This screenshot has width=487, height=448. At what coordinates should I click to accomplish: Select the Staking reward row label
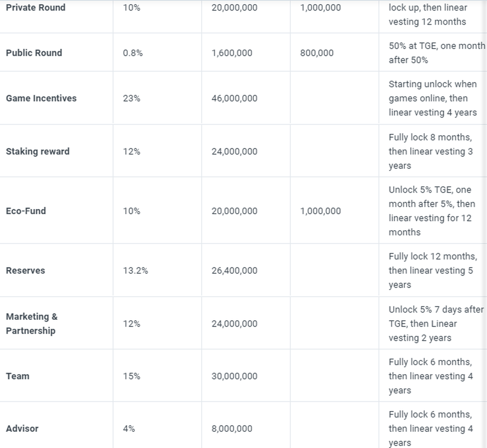click(x=38, y=151)
